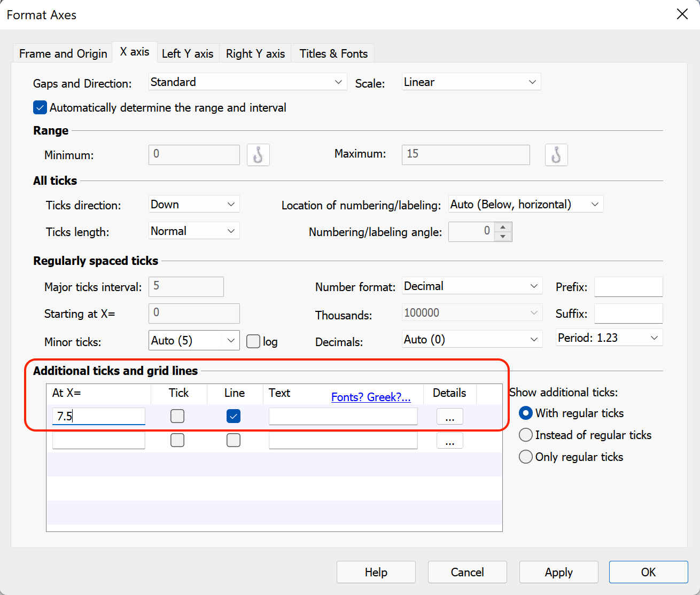700x595 pixels.
Task: Enable the log checkbox for minor ticks
Action: click(253, 341)
